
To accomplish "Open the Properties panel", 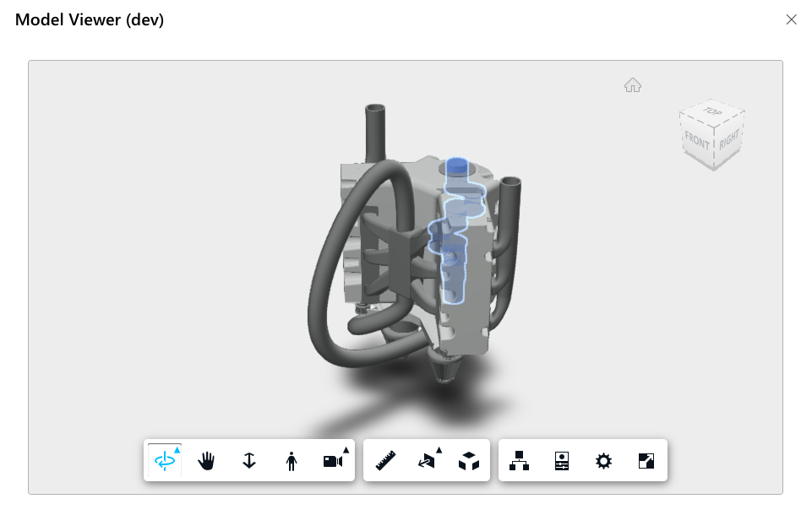I will pos(562,461).
